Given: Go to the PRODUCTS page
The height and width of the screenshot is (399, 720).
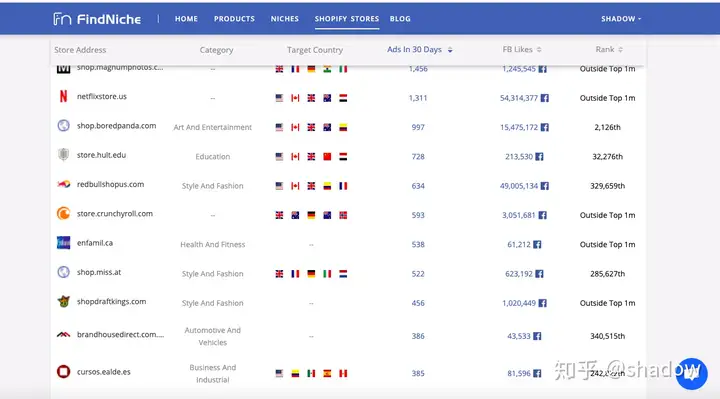Looking at the screenshot, I should point(234,19).
